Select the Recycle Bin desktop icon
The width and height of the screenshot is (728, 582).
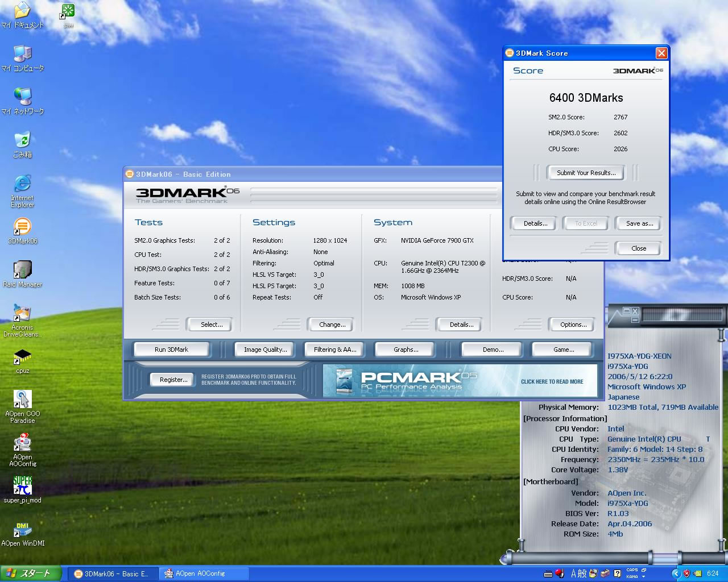click(22, 145)
